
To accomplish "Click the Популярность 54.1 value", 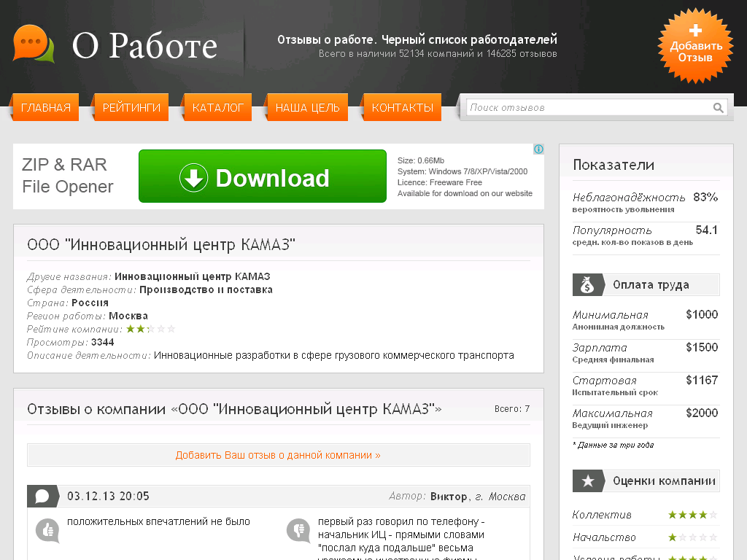I will (706, 230).
